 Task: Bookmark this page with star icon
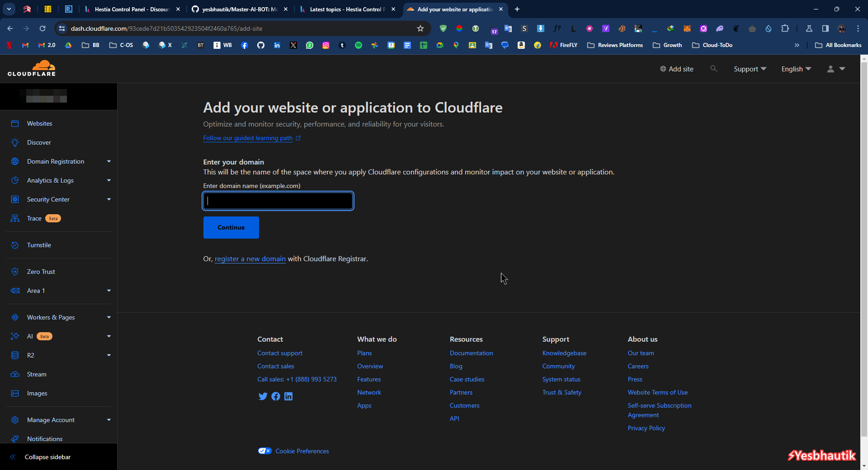(x=420, y=28)
